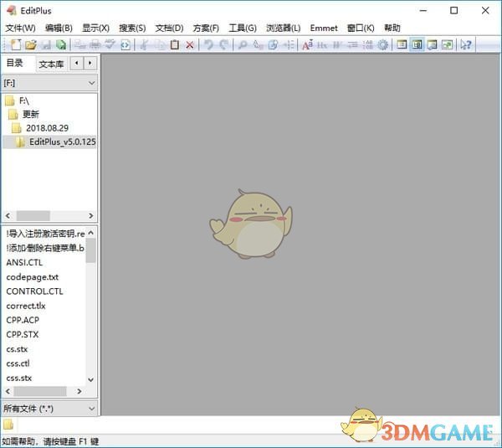
Task: Click folder tree horizontal scroll-right arrow
Action: click(x=91, y=216)
